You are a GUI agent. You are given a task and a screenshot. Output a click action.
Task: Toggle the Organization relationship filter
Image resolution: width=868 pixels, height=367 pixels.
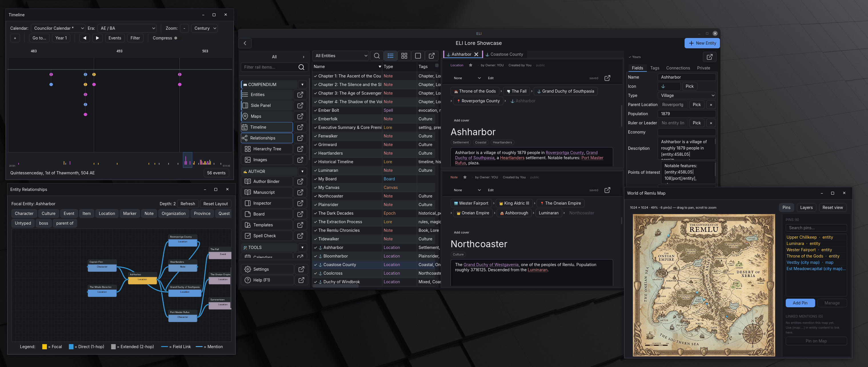point(173,214)
